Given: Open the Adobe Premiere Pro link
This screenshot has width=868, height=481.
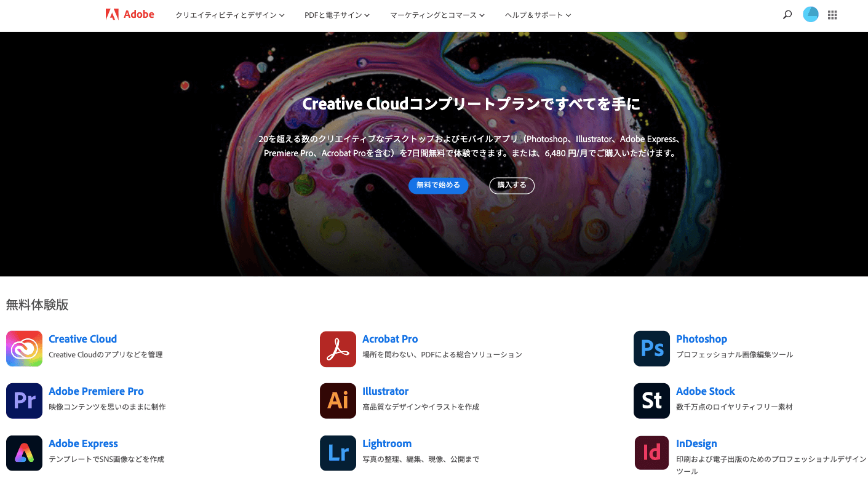Looking at the screenshot, I should pos(96,391).
